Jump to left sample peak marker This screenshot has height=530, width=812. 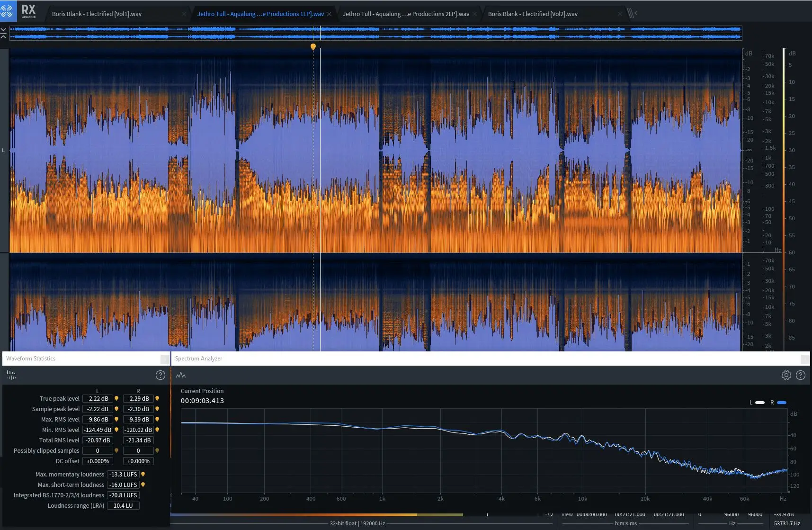coord(116,409)
